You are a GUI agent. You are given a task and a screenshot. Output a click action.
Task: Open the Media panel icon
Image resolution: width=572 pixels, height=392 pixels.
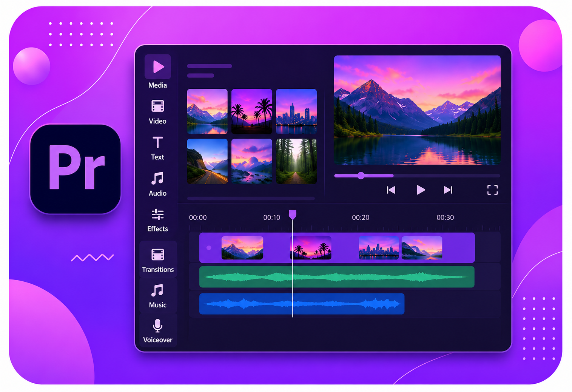coord(158,67)
